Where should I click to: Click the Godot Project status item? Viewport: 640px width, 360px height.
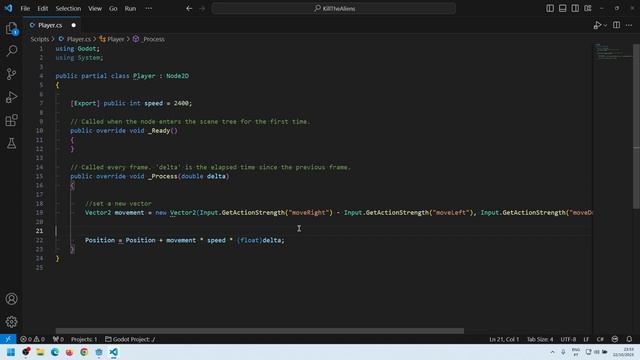coord(130,339)
